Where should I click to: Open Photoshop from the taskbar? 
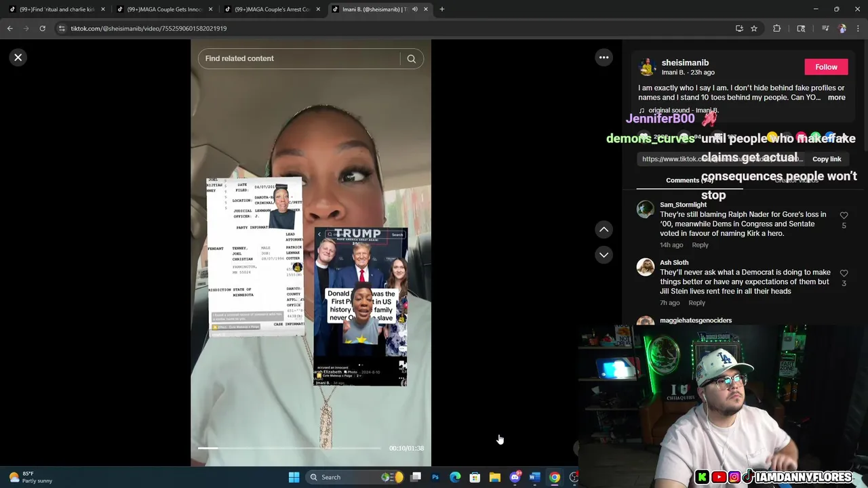[435, 477]
